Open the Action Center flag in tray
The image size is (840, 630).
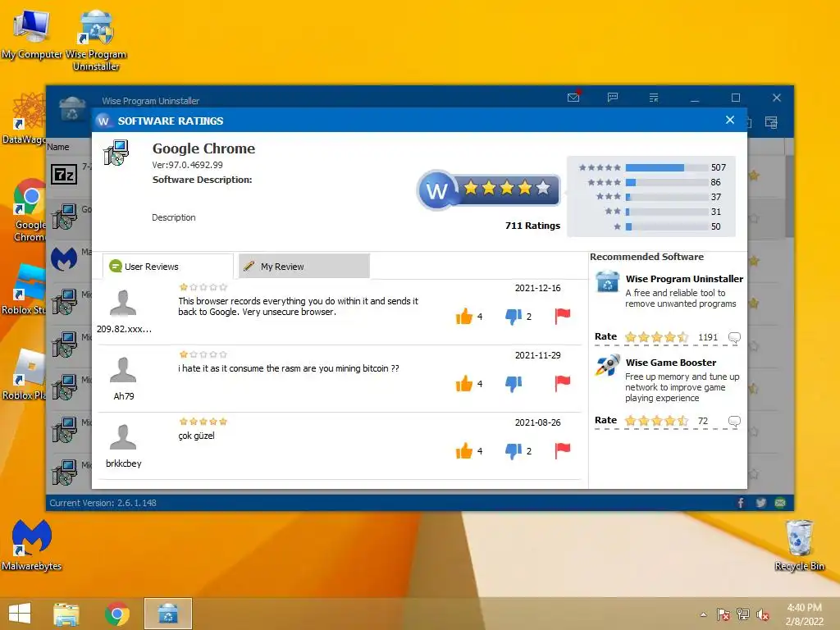(724, 614)
